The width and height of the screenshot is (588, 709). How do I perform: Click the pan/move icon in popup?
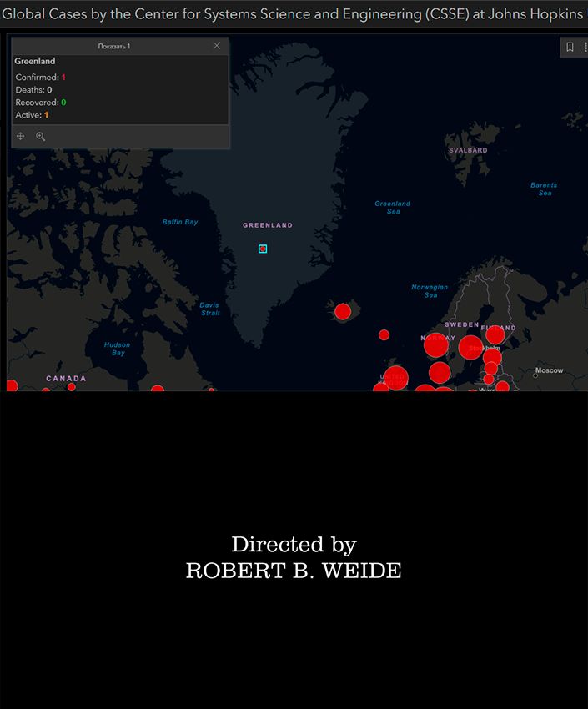[x=20, y=136]
